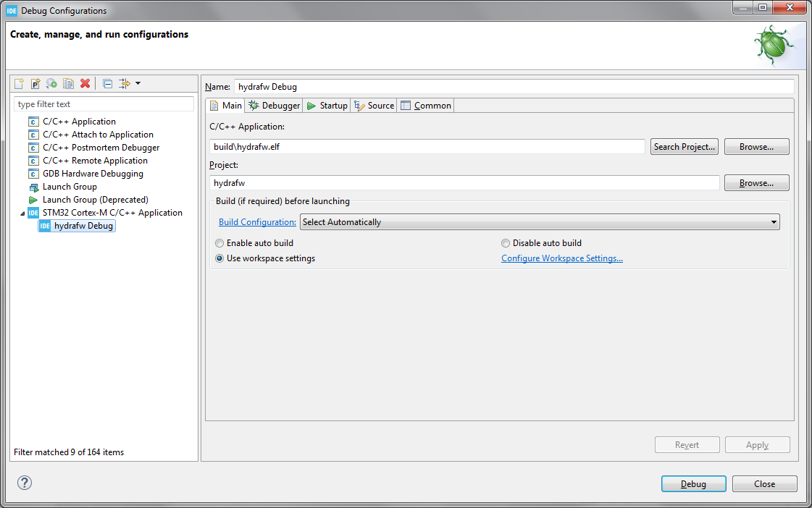
Task: Open the filter options dropdown arrow
Action: 138,83
